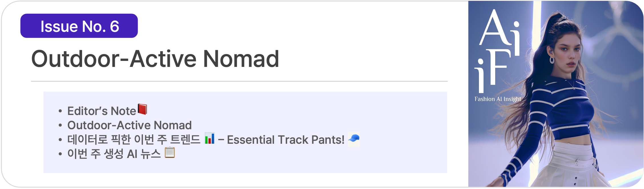
Task: Click the bar chart emoji icon
Action: point(210,138)
